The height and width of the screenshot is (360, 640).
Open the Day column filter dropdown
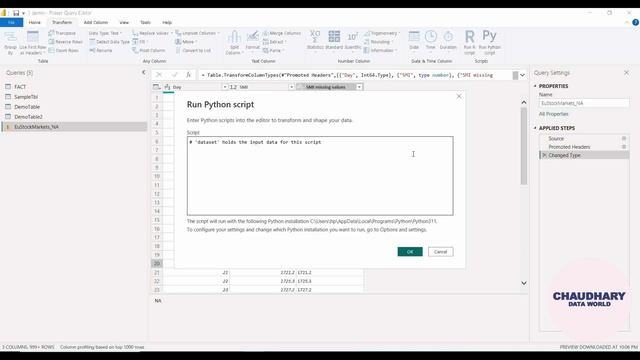point(224,87)
